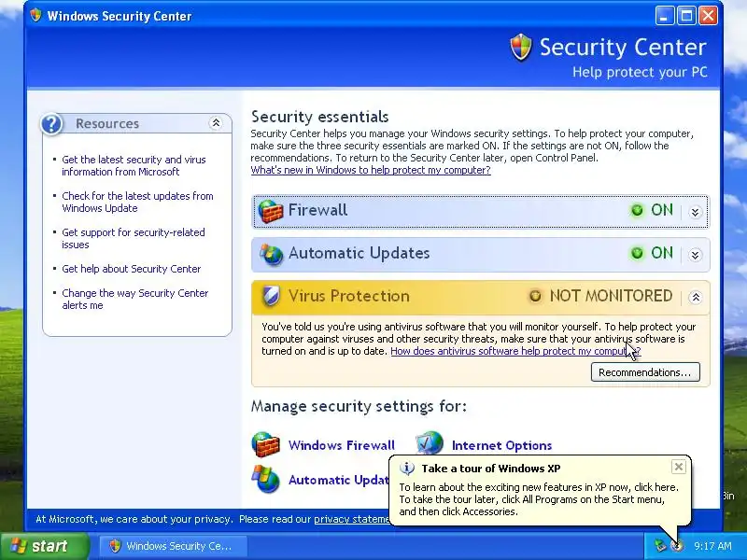The image size is (747, 560).
Task: Open Check for latest updates from Windows Update
Action: point(137,202)
